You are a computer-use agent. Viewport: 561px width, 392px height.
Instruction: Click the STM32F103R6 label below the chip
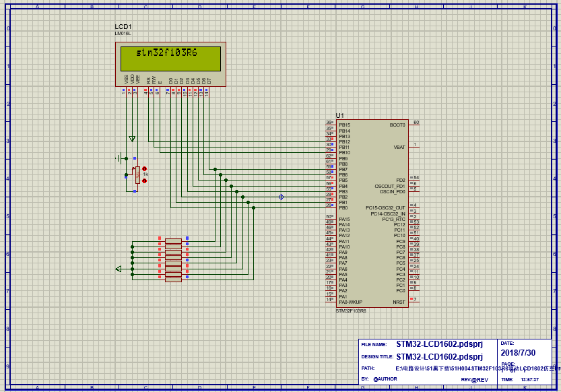tap(351, 311)
